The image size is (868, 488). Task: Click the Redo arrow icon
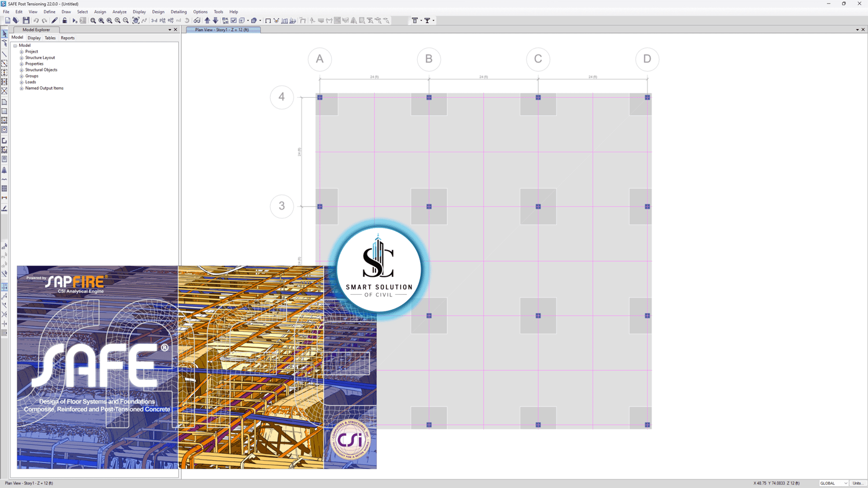(x=45, y=20)
